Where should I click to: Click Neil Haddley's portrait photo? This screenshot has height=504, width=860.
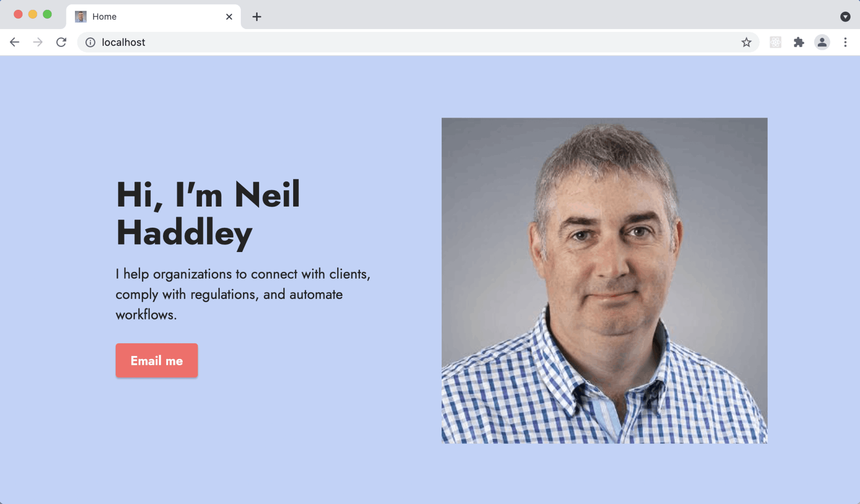[604, 281]
